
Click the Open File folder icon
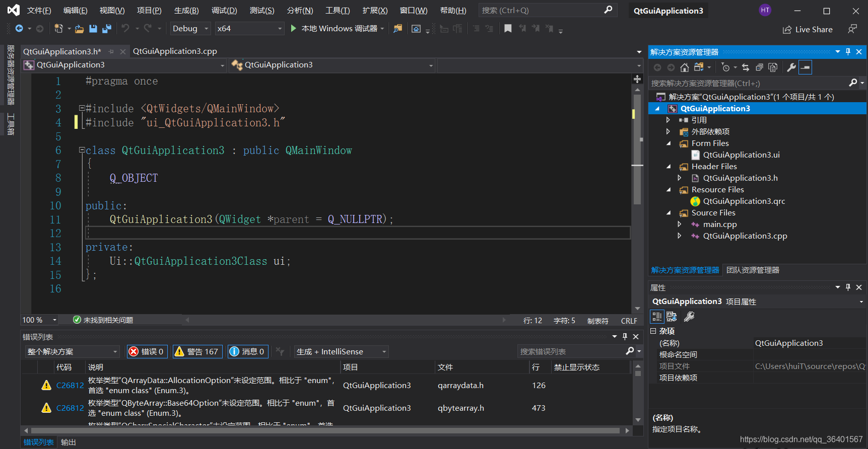pos(79,29)
